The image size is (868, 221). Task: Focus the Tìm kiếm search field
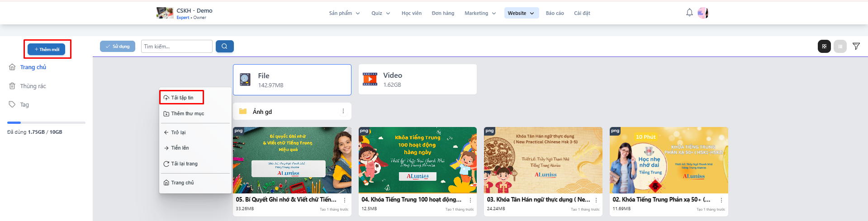click(177, 46)
